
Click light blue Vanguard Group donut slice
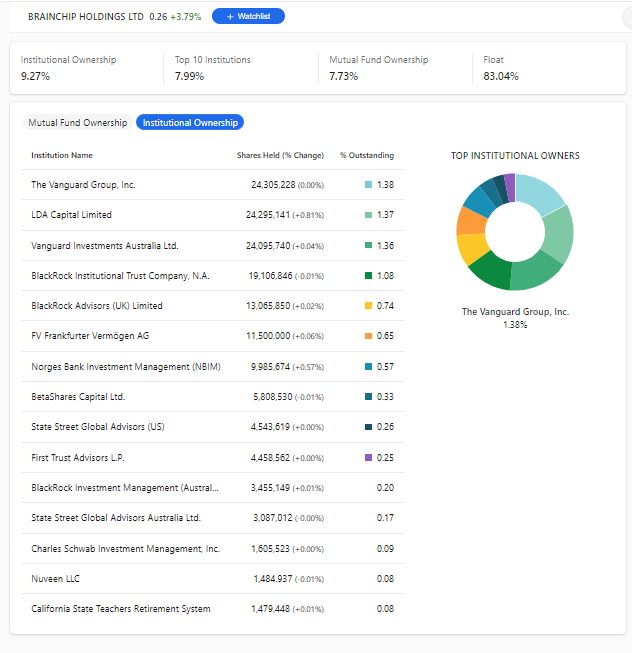(x=539, y=192)
